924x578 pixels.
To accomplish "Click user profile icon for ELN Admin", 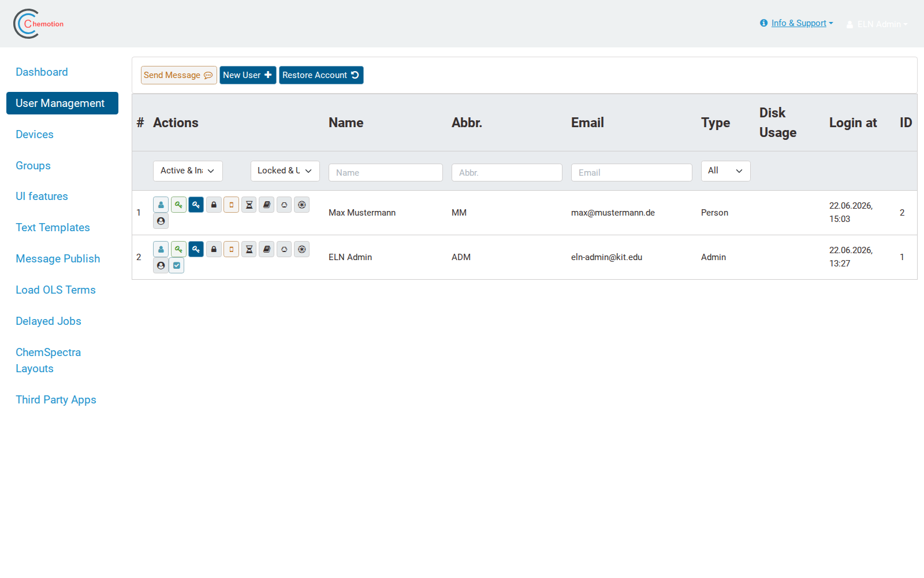I will [161, 249].
